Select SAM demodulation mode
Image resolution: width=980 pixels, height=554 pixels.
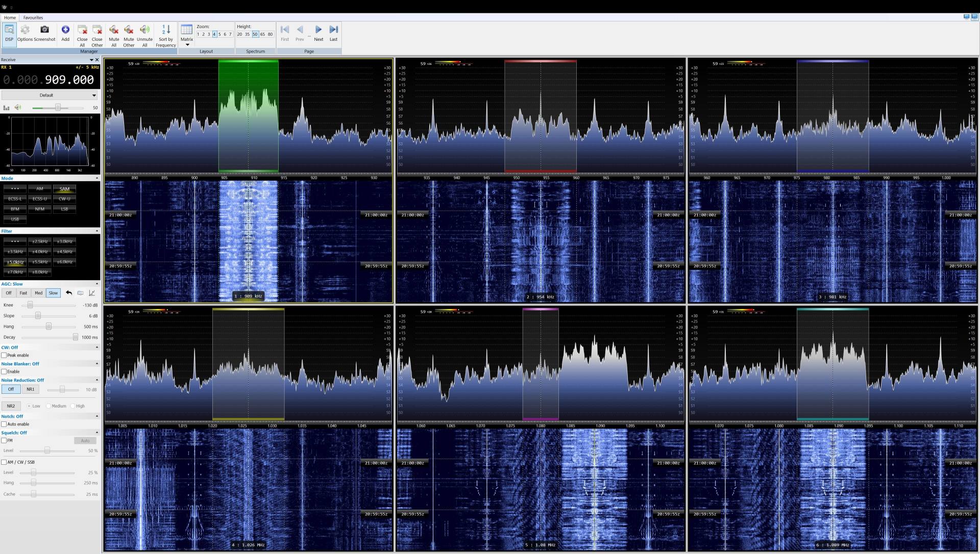[x=64, y=189]
